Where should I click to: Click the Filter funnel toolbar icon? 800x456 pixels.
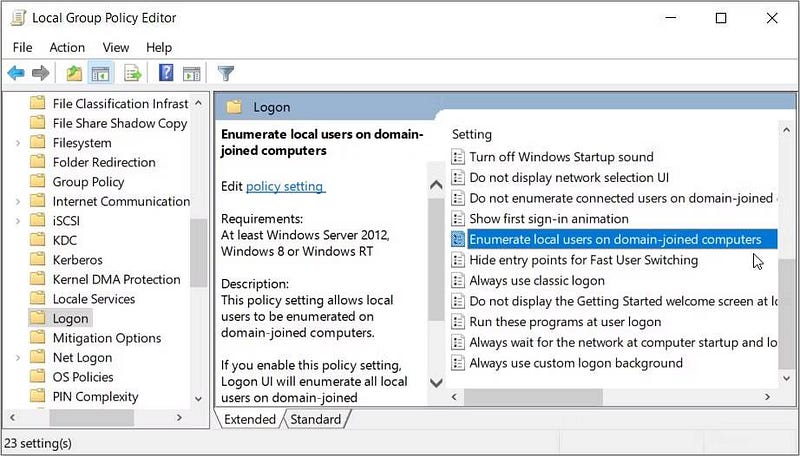[x=226, y=73]
